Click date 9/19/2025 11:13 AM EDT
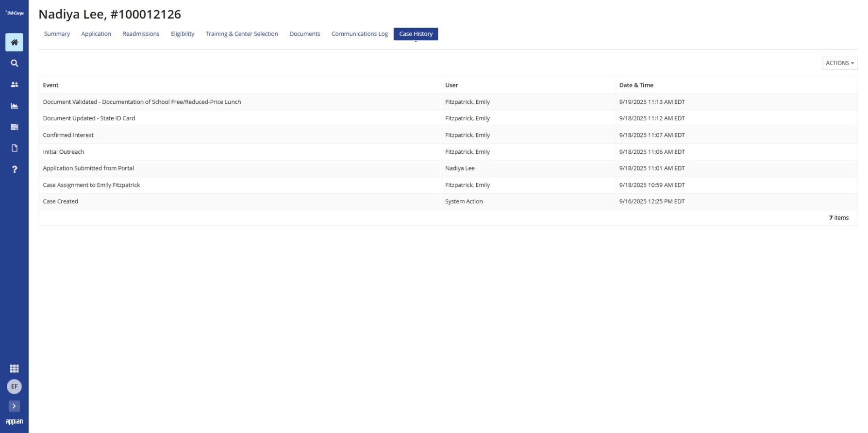The width and height of the screenshot is (868, 433). 652,102
